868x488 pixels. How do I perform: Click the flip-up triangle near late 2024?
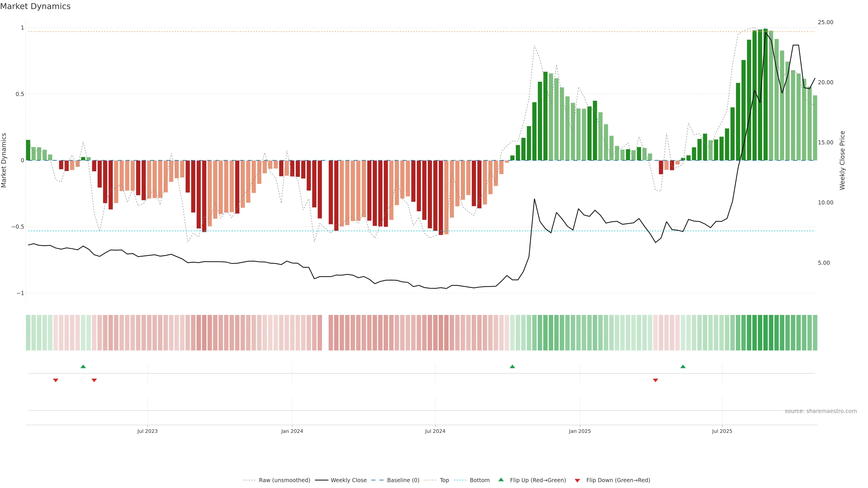coord(512,366)
